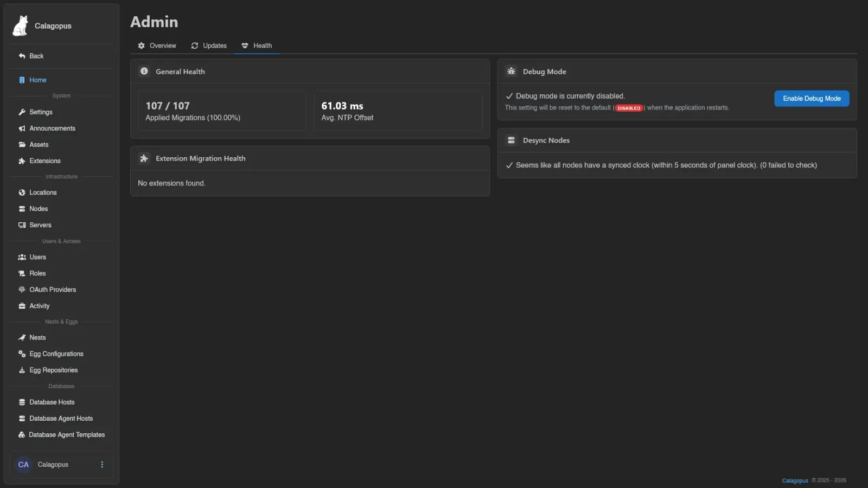Click the Egg Repositories download icon
The height and width of the screenshot is (488, 868).
22,370
